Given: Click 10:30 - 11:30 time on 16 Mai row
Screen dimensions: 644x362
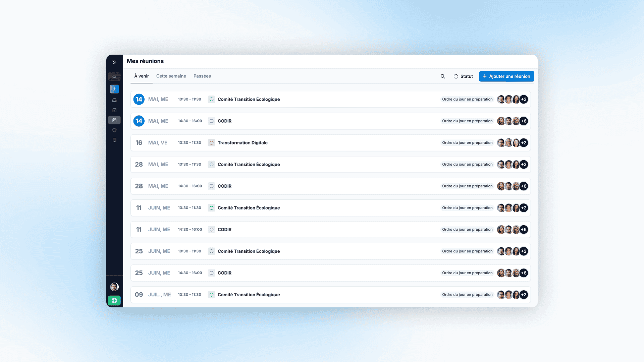Looking at the screenshot, I should (x=190, y=143).
